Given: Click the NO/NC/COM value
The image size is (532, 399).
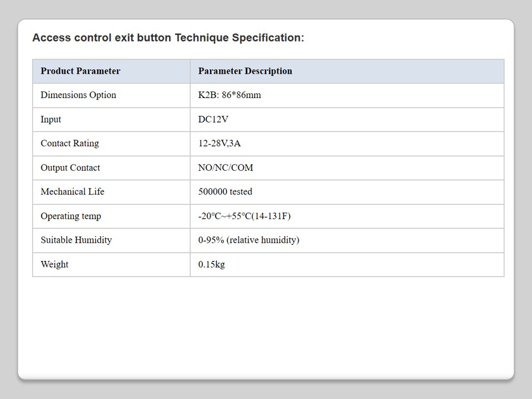Looking at the screenshot, I should pos(226,167).
